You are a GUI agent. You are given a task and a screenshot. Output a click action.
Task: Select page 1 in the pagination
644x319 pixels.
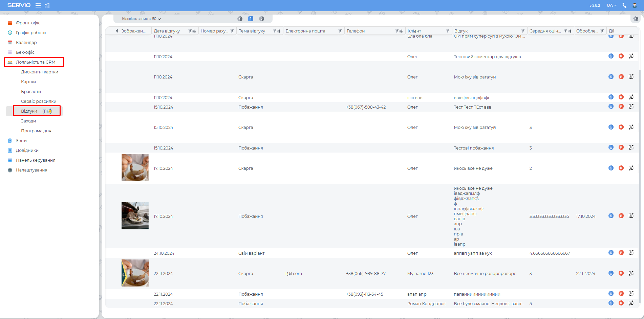(251, 19)
